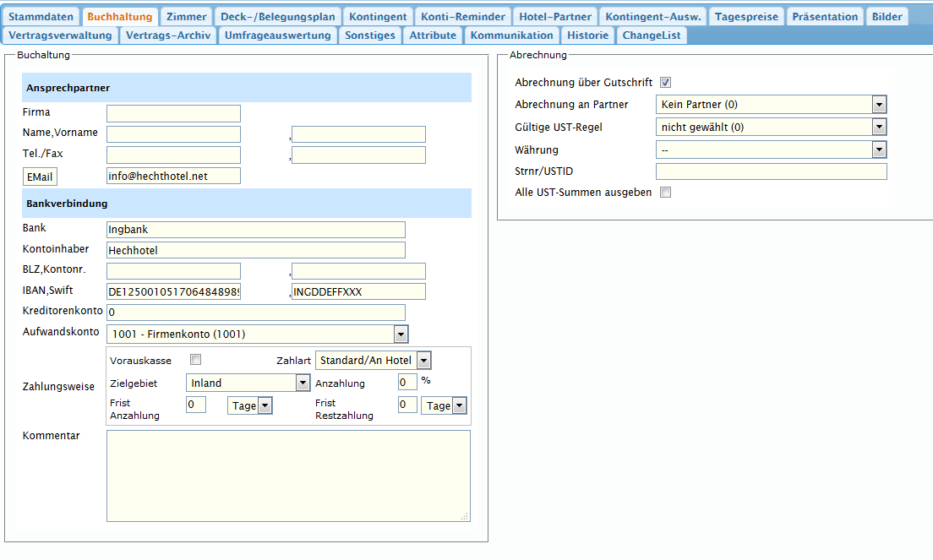
Task: Click into the Kommentar text area
Action: click(x=288, y=476)
